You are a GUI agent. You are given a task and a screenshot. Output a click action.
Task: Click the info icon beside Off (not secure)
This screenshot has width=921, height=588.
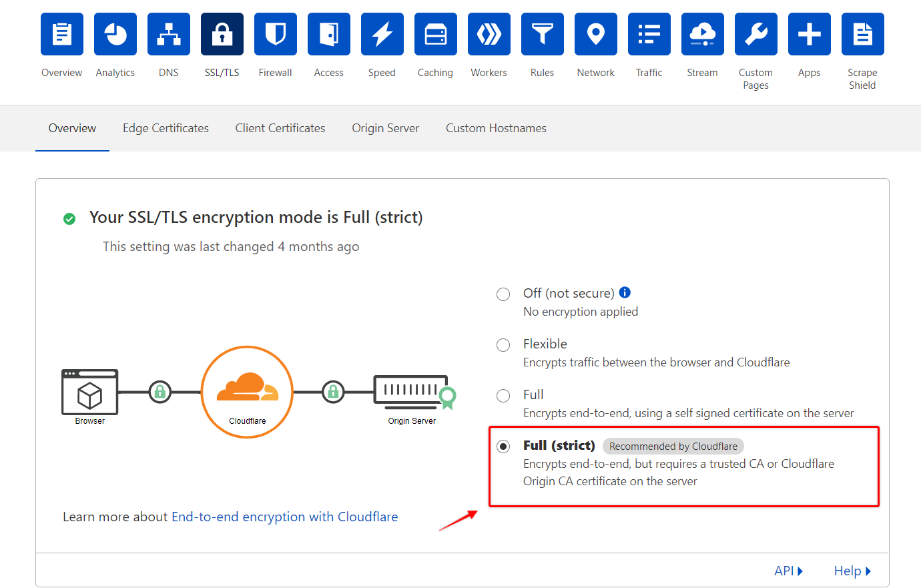pyautogui.click(x=625, y=292)
